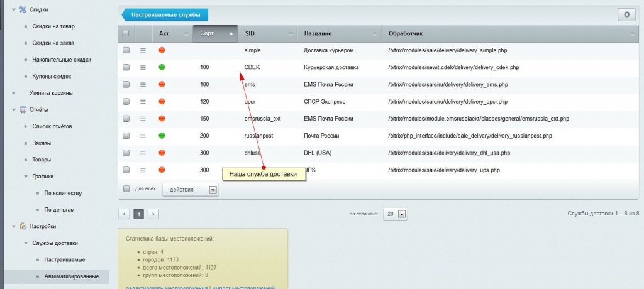Click the red activity indicator for dhlusa
Image resolution: width=644 pixels, height=289 pixels.
[162, 152]
